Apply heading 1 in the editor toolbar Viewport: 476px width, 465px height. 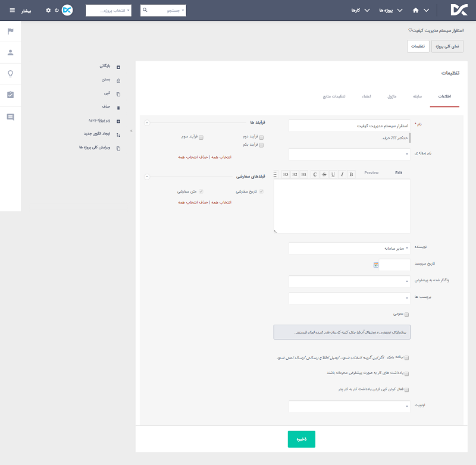[303, 174]
